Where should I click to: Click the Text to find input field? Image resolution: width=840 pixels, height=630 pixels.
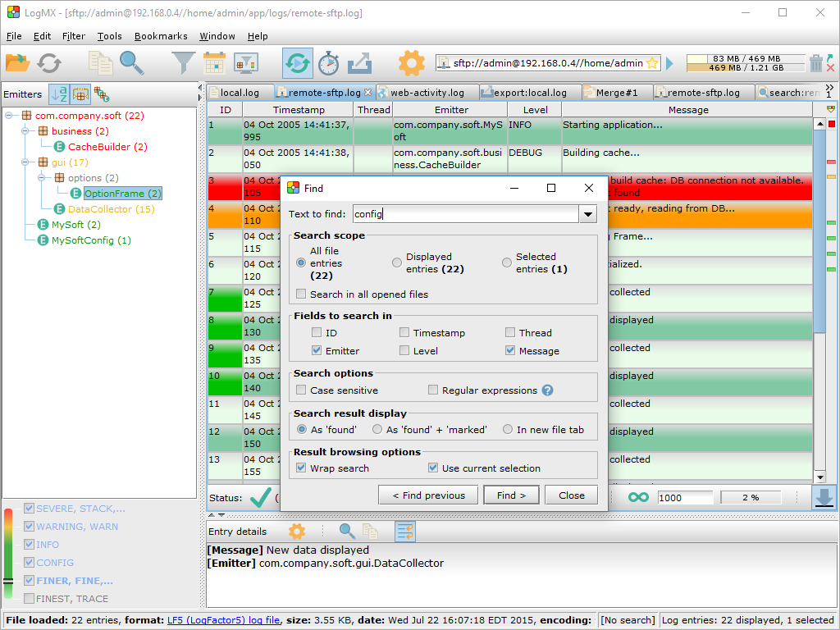pos(466,214)
